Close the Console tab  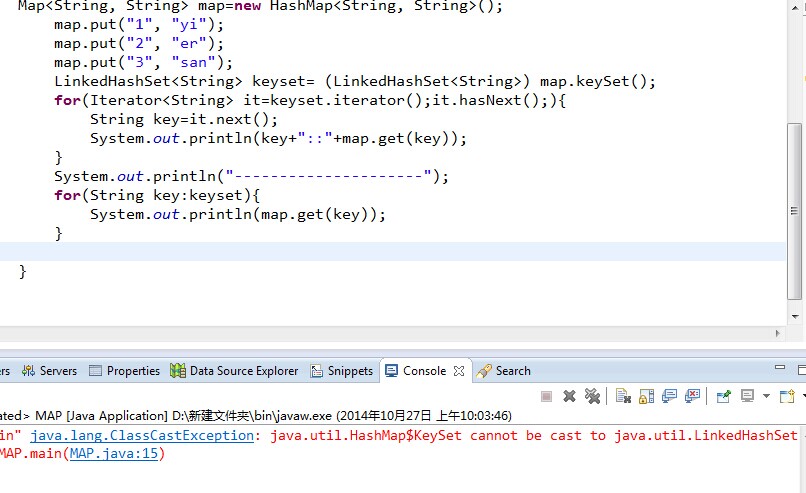pos(459,371)
